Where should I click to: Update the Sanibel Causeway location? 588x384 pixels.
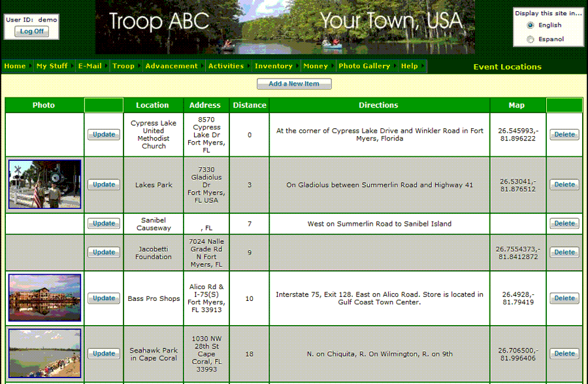[x=104, y=223]
